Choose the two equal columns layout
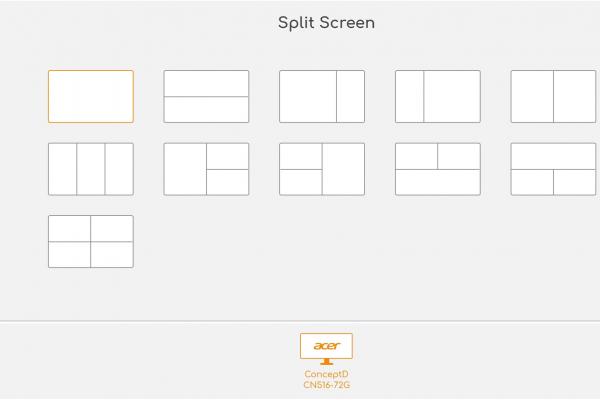The image size is (600, 400). tap(553, 96)
